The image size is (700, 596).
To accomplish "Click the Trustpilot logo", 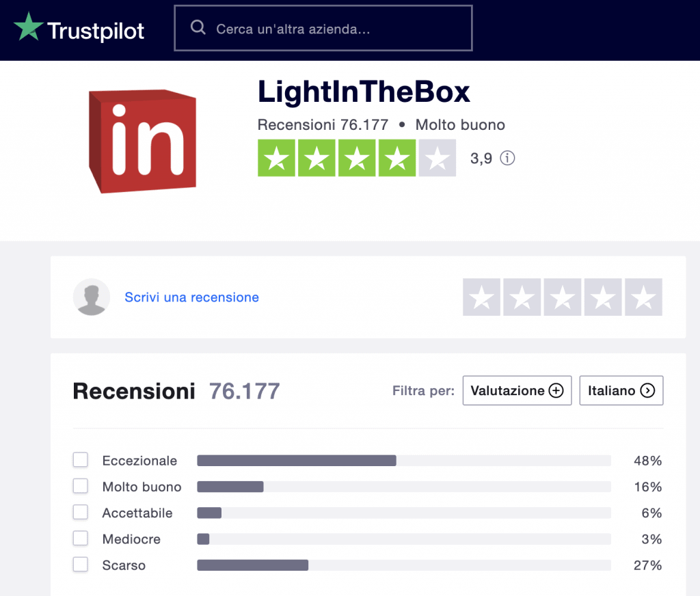I will pos(79,28).
